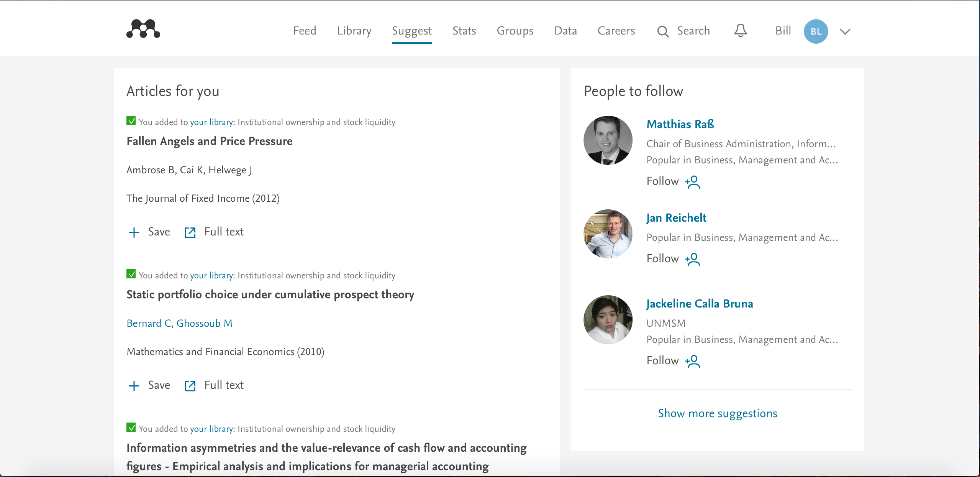Click the Mendeley logo
Viewport: 980px width, 477px height.
[x=142, y=29]
